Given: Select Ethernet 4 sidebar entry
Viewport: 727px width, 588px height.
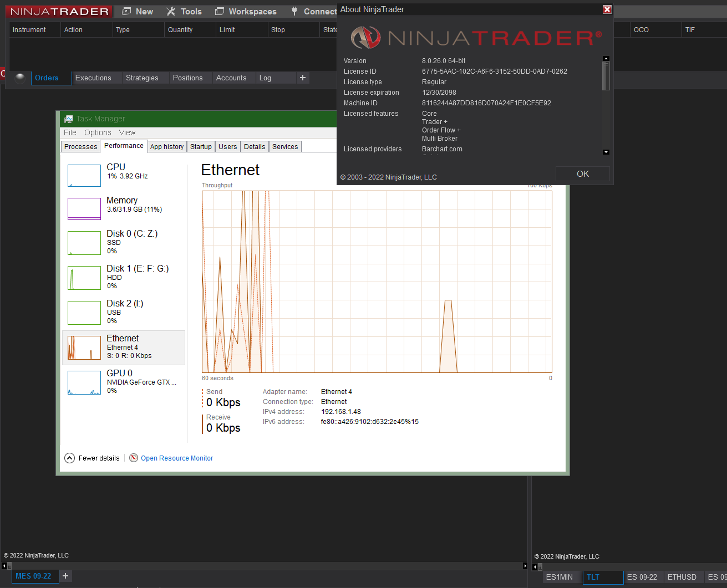Looking at the screenshot, I should coord(124,347).
